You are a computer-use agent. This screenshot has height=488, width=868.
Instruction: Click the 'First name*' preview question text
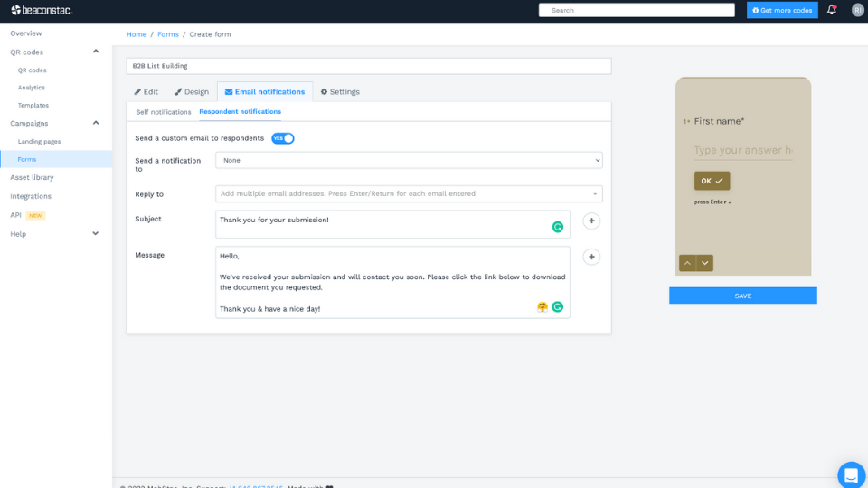tap(719, 121)
